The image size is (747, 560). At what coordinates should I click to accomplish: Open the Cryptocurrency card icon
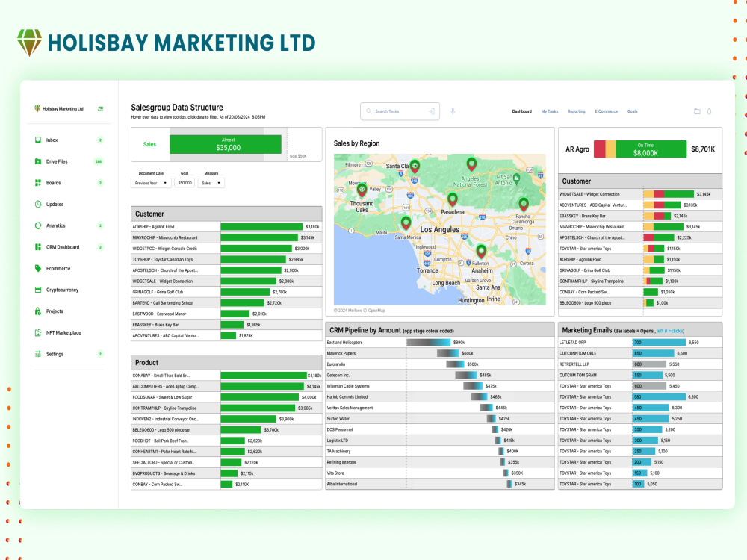(38, 290)
